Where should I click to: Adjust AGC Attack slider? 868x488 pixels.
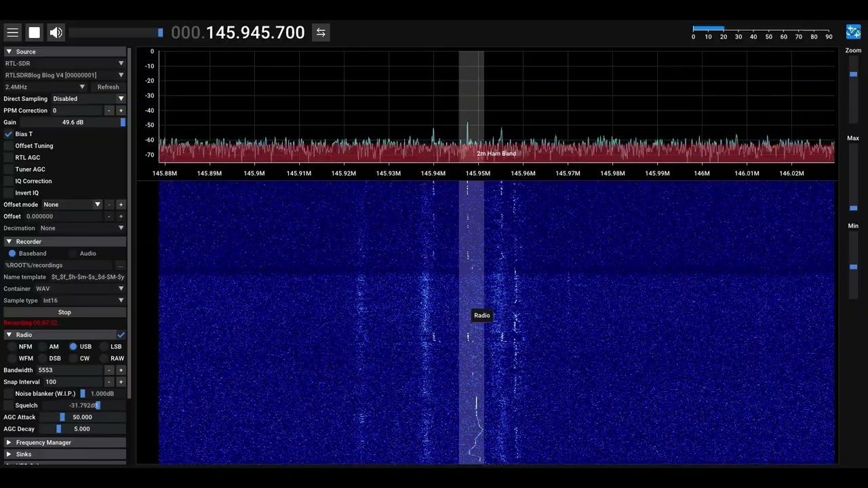[x=82, y=418]
